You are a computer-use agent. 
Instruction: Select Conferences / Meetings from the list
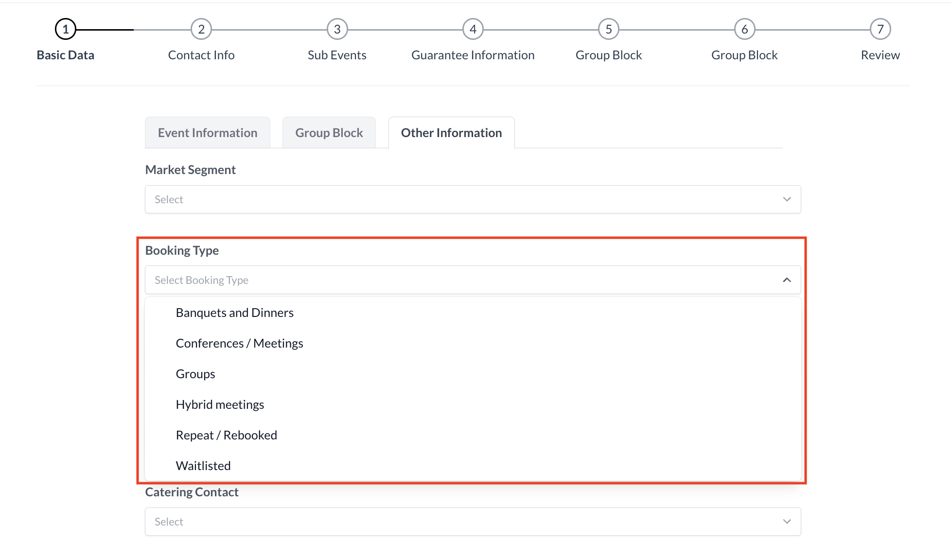pyautogui.click(x=239, y=343)
